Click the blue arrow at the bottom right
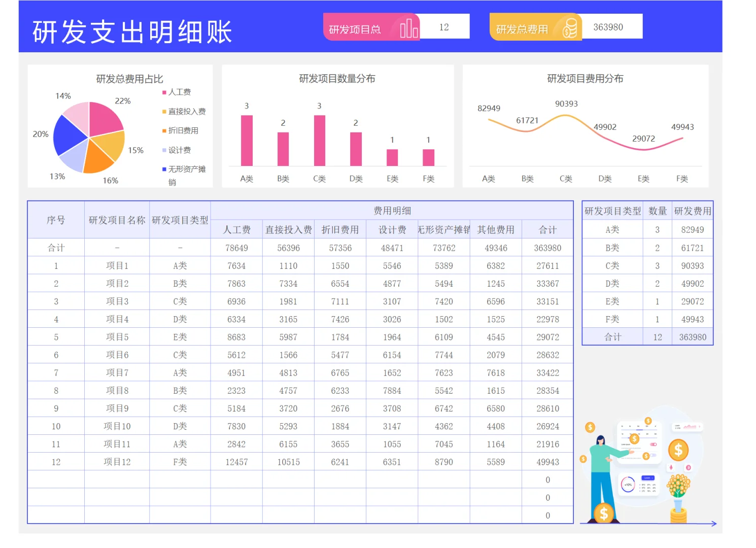This screenshot has height=548, width=756. (713, 524)
